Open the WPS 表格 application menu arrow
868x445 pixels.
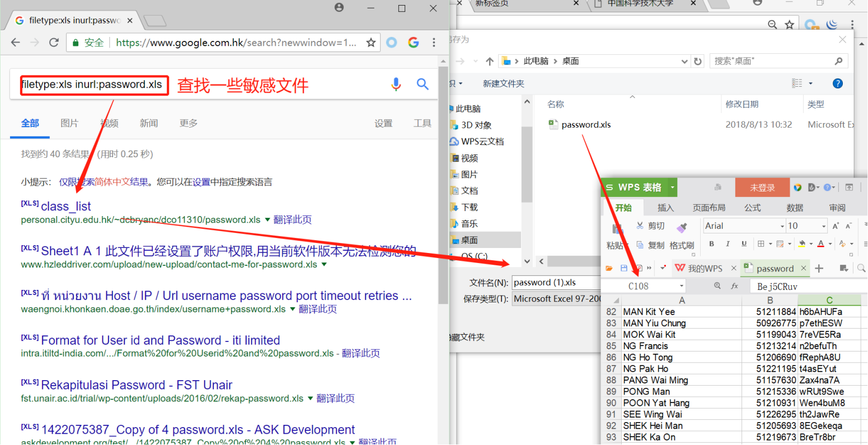coord(672,188)
